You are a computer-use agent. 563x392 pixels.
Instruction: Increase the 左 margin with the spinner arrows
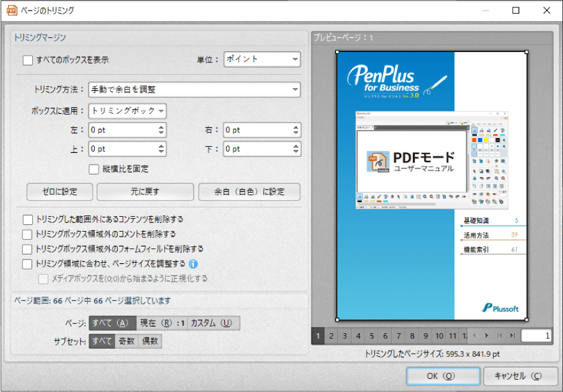[161, 127]
